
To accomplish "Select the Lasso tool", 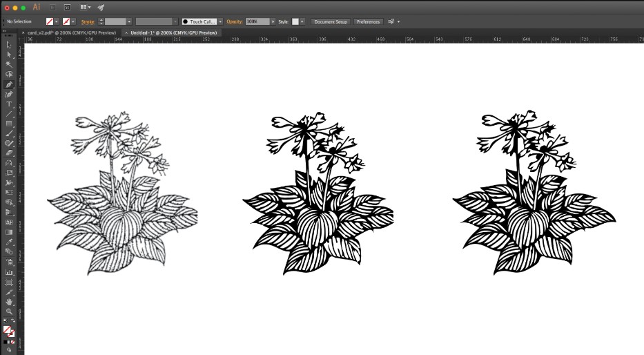I will point(9,75).
